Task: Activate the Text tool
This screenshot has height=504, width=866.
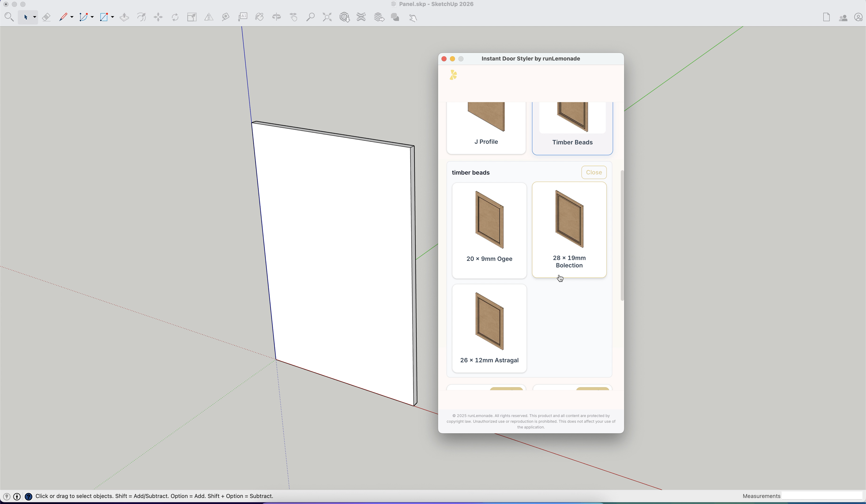Action: click(x=243, y=17)
